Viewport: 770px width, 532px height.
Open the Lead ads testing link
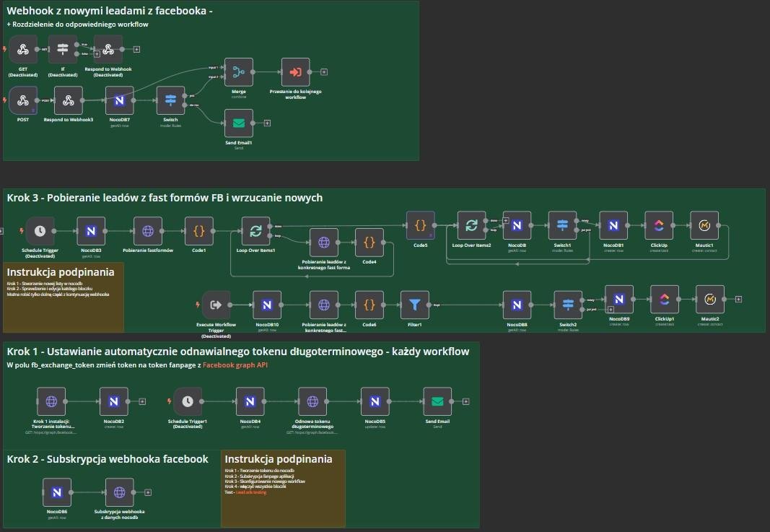click(x=251, y=492)
